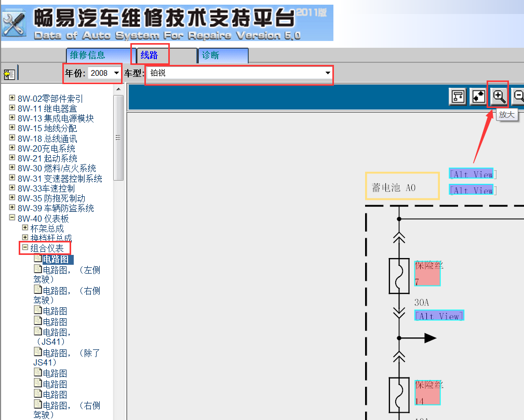The image size is (524, 420).
Task: Switch to the 维修信息 tab
Action: click(x=100, y=55)
